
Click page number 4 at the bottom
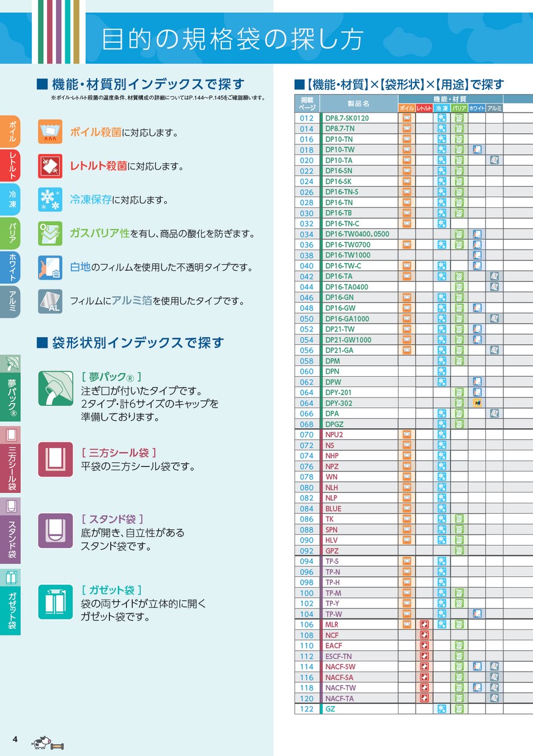15,740
